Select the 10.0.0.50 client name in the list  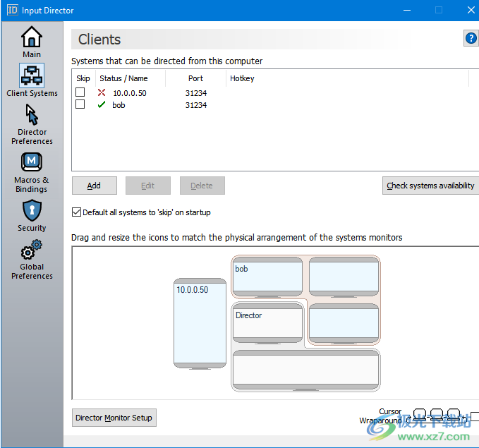[130, 93]
